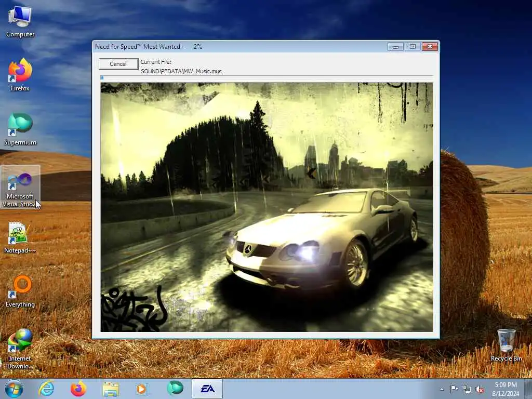This screenshot has width=532, height=399.
Task: Open the Windows Start menu
Action: point(14,389)
